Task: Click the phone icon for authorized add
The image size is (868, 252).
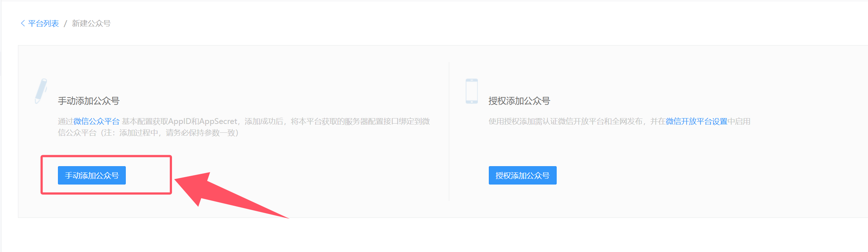Action: (472, 91)
